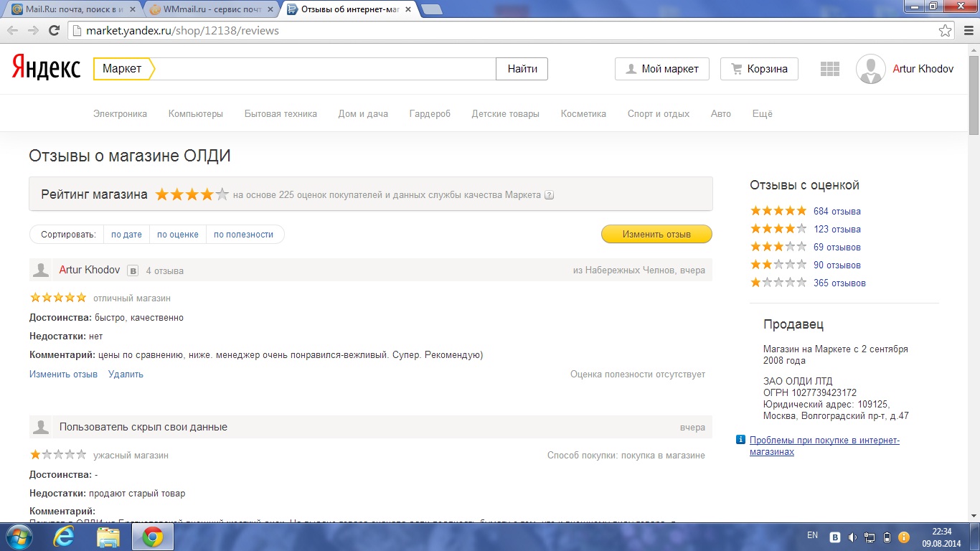
Task: Launch Internet Explorer from the taskbar
Action: tap(63, 537)
